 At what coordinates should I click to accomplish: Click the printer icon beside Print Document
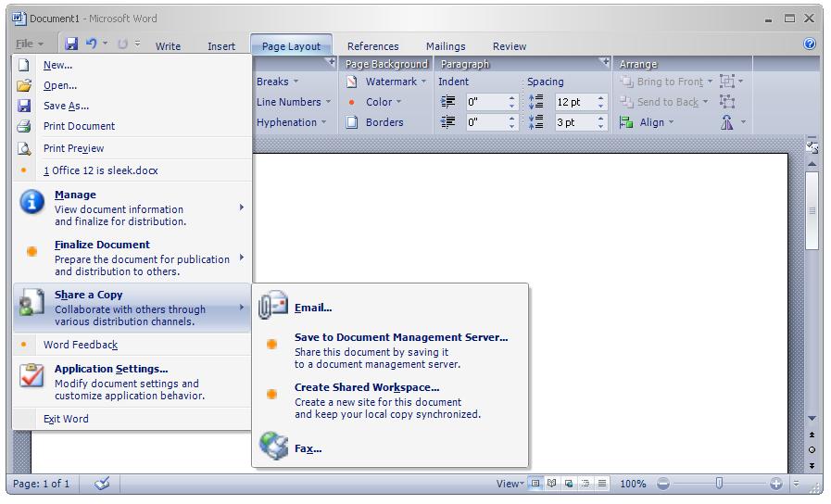[24, 126]
